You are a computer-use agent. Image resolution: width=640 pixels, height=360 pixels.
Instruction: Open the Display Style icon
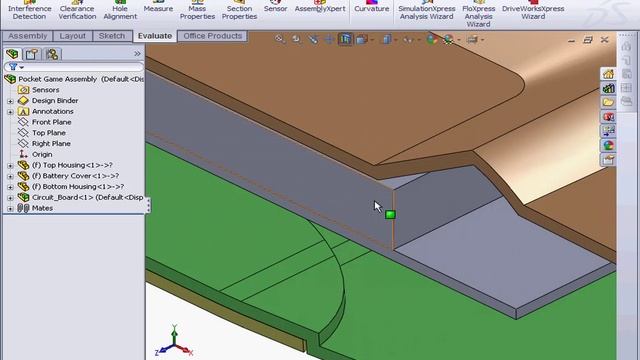pyautogui.click(x=386, y=40)
